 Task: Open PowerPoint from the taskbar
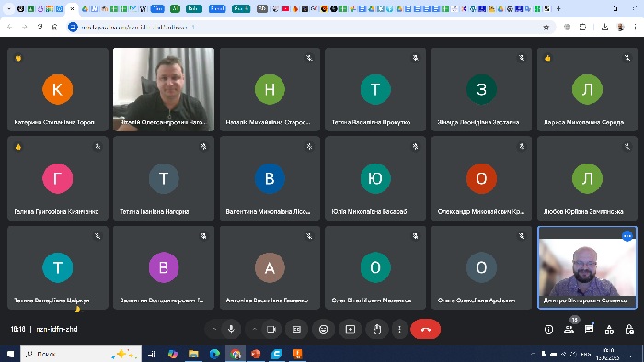(x=256, y=354)
